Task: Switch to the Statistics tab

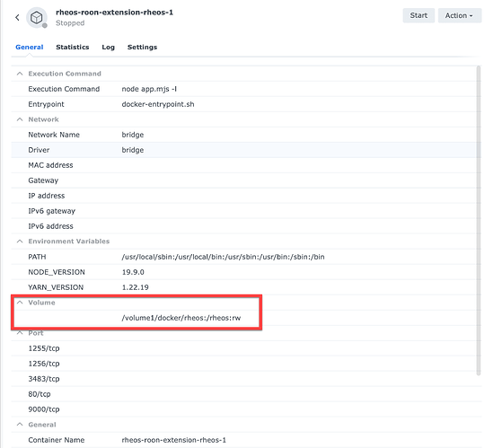Action: [x=73, y=47]
